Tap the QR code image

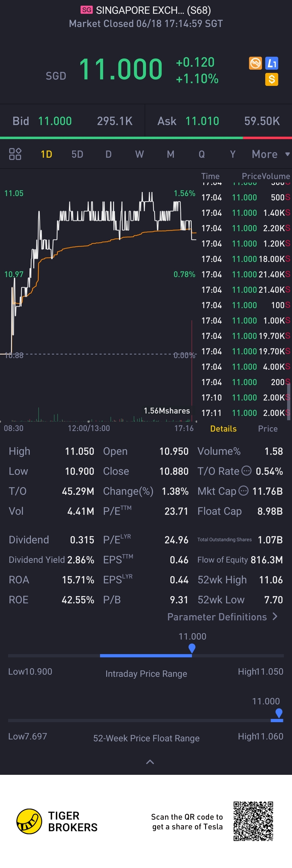point(253,822)
